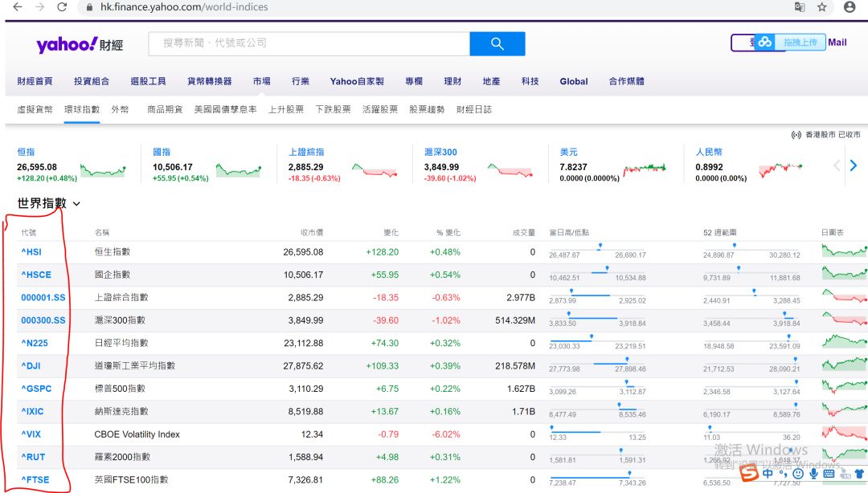Open the ^HSCE symbol link

(36, 275)
